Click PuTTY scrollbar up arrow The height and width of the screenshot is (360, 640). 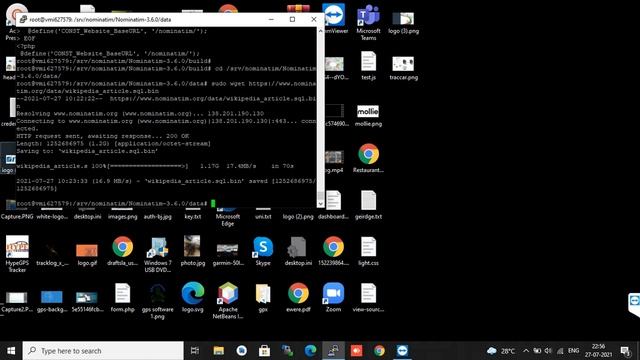[x=320, y=31]
